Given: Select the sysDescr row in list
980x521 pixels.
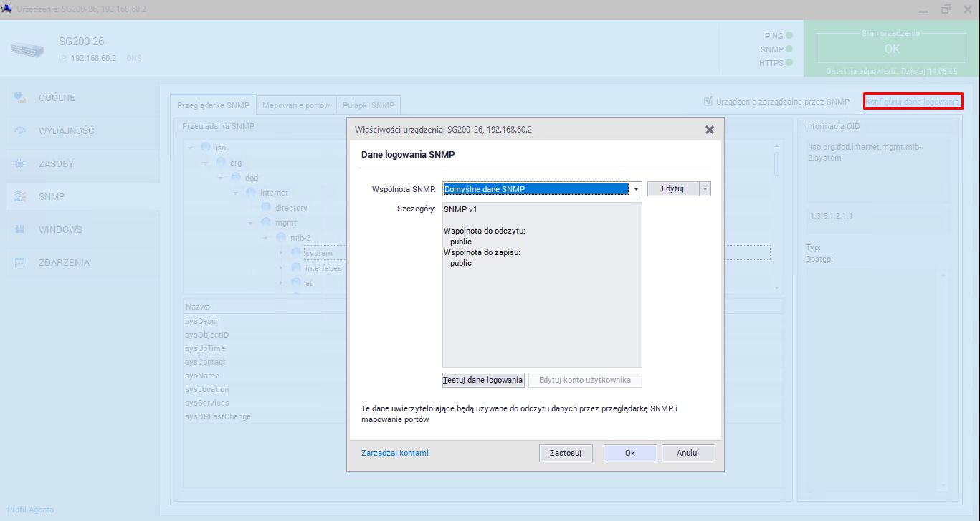Looking at the screenshot, I should point(201,321).
